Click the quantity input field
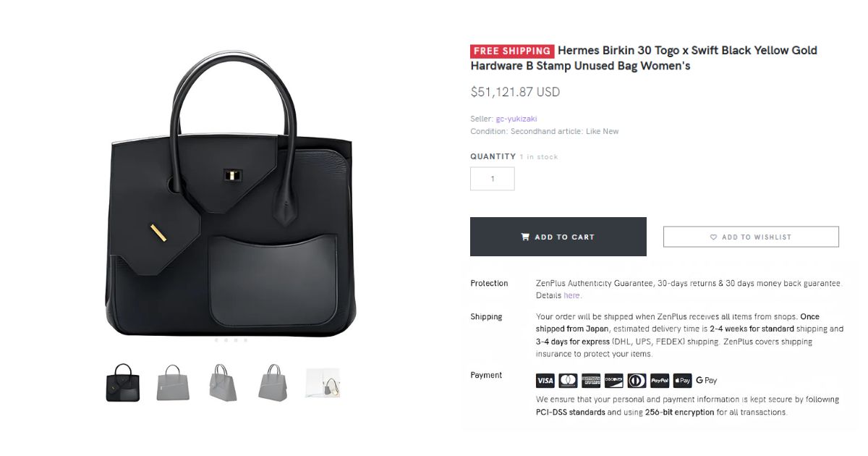The image size is (868, 456). pos(493,179)
